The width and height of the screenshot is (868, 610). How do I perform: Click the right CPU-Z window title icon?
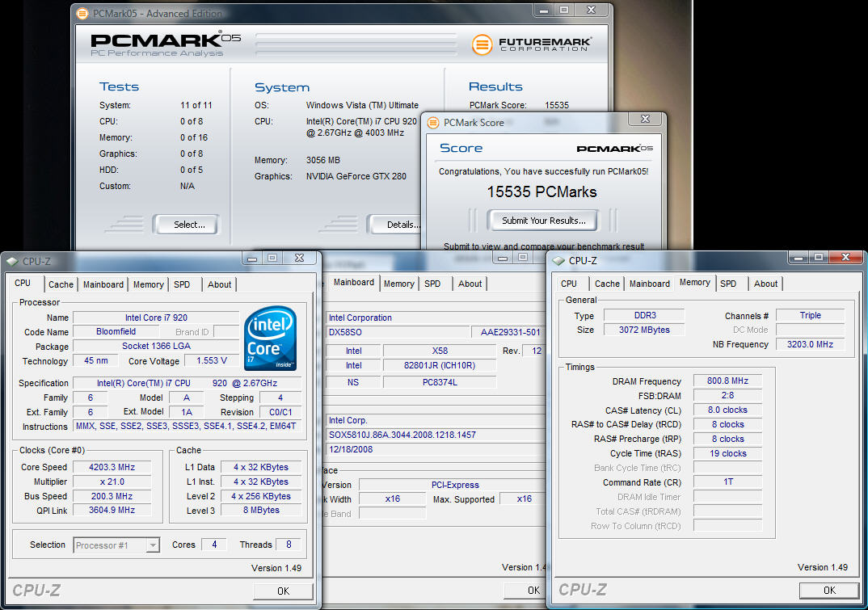[558, 260]
